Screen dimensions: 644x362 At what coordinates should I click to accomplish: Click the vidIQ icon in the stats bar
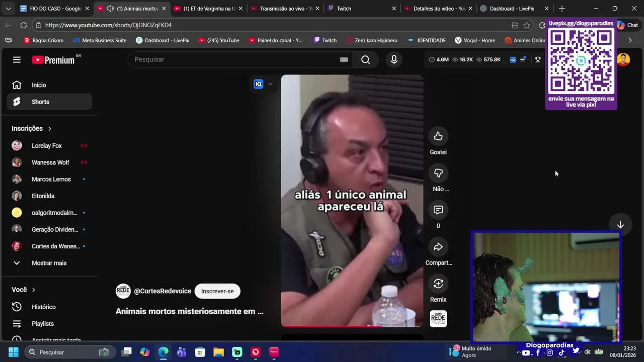tap(513, 59)
